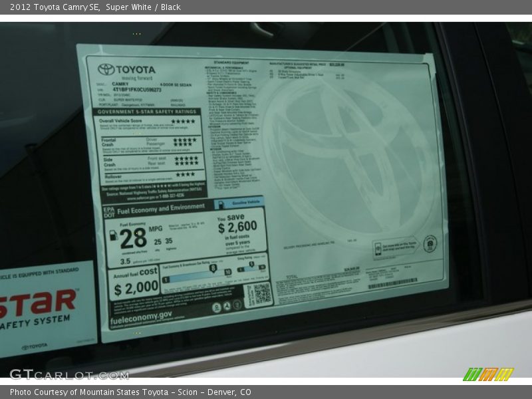Click the EPA DOT badge
This screenshot has height=399, width=532.
click(x=110, y=211)
